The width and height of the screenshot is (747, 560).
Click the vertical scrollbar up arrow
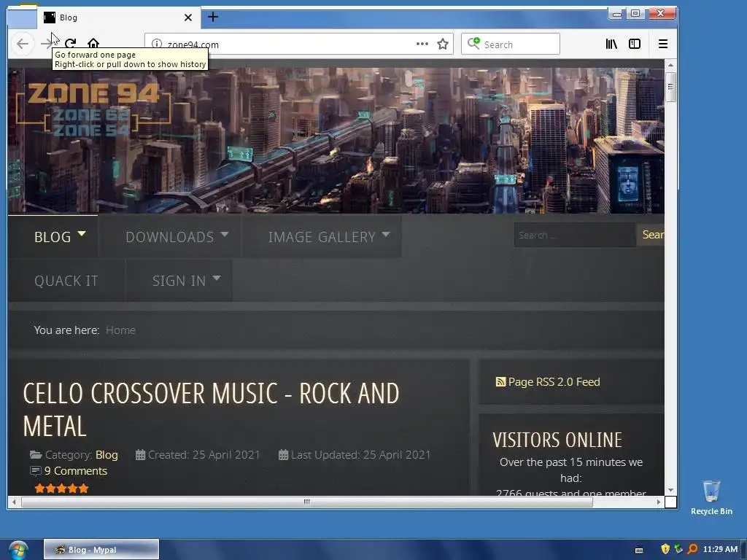[x=670, y=65]
